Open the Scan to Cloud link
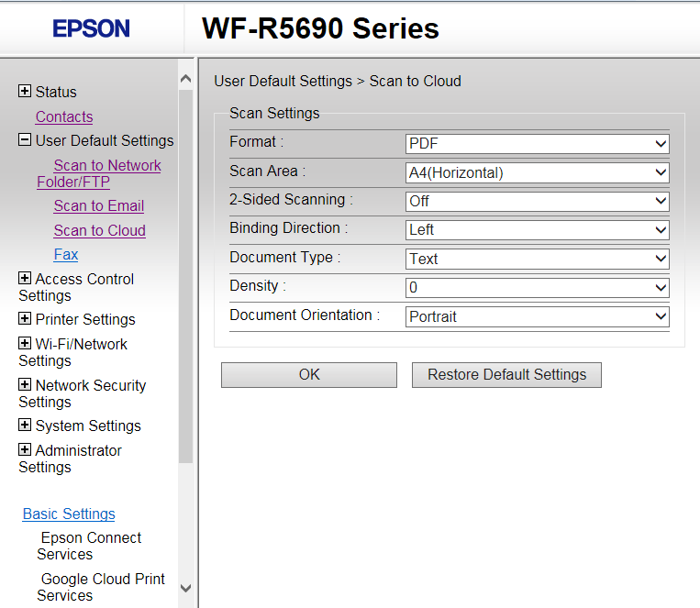This screenshot has height=608, width=700. pyautogui.click(x=100, y=230)
